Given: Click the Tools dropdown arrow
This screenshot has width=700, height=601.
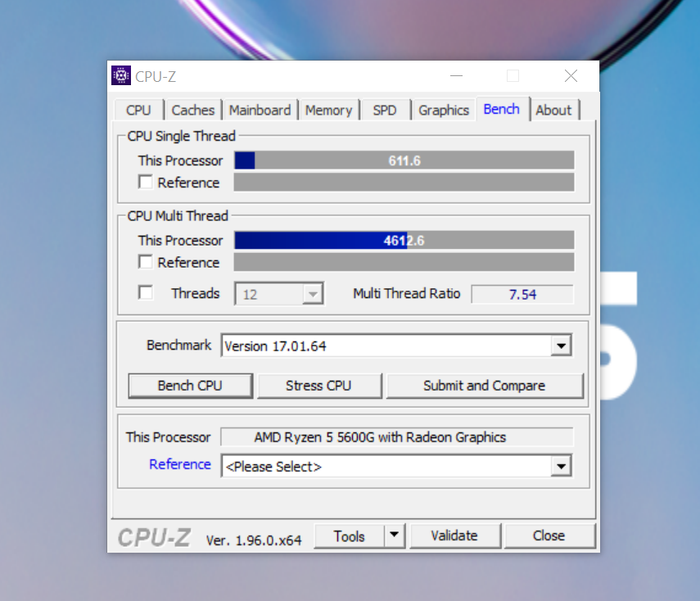Looking at the screenshot, I should 394,535.
